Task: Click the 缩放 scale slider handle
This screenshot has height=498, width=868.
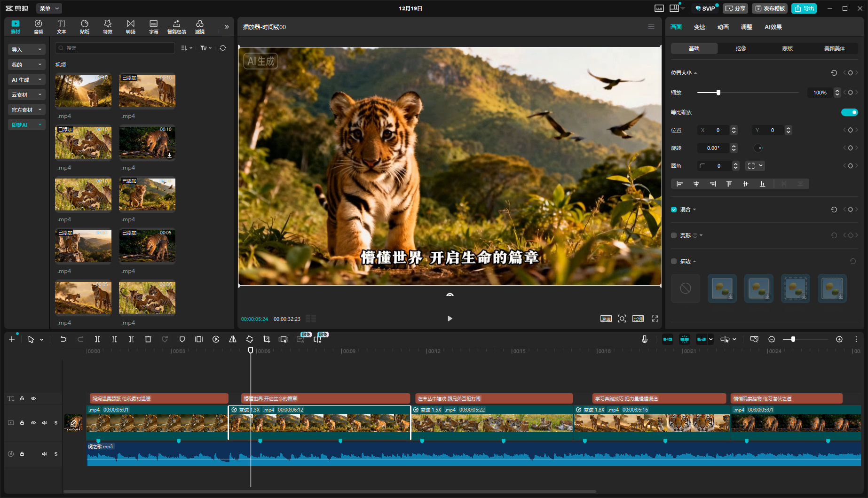Action: point(718,93)
